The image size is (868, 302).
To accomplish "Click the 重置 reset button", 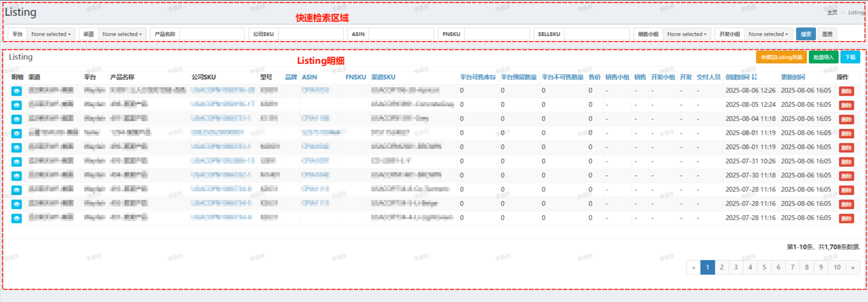I will coord(827,34).
